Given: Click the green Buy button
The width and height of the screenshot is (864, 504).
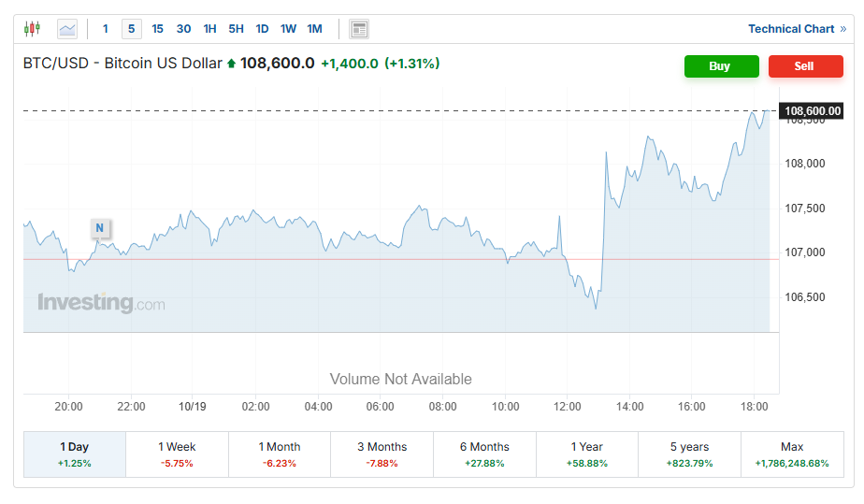Looking at the screenshot, I should coord(720,66).
